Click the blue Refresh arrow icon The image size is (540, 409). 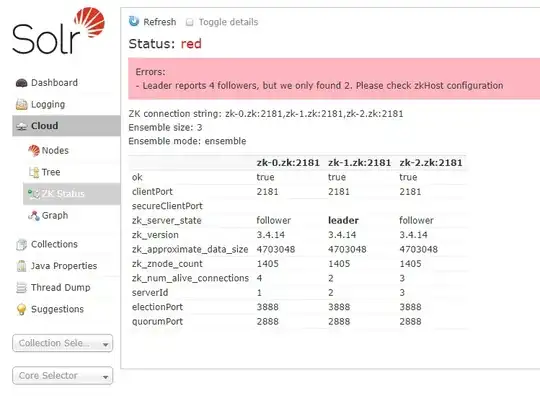tap(134, 21)
